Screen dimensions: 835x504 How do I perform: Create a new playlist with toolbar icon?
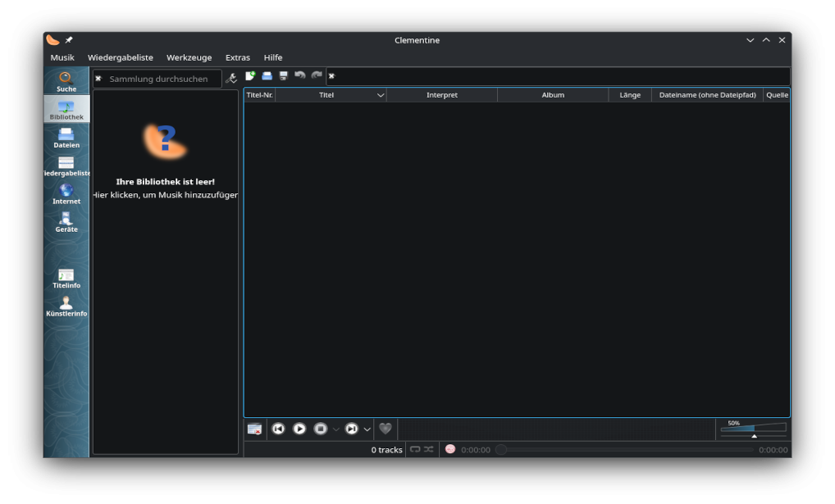(251, 76)
